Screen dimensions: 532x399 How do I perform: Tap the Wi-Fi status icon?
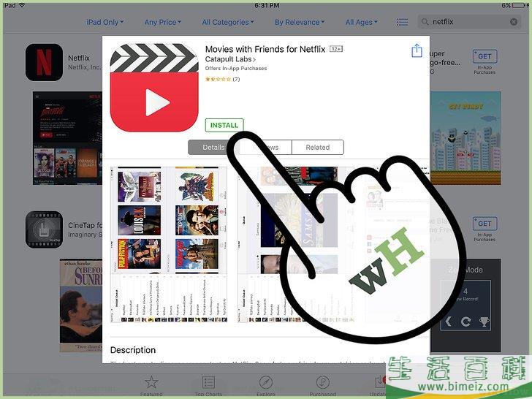coord(22,5)
